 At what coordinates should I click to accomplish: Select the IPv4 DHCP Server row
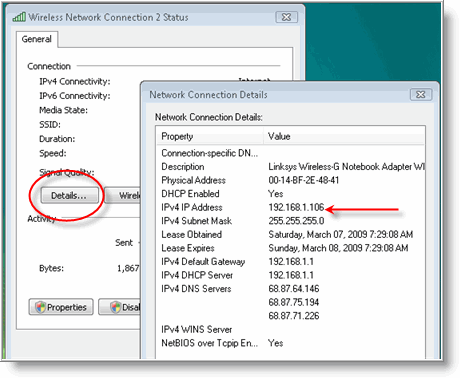coord(291,275)
